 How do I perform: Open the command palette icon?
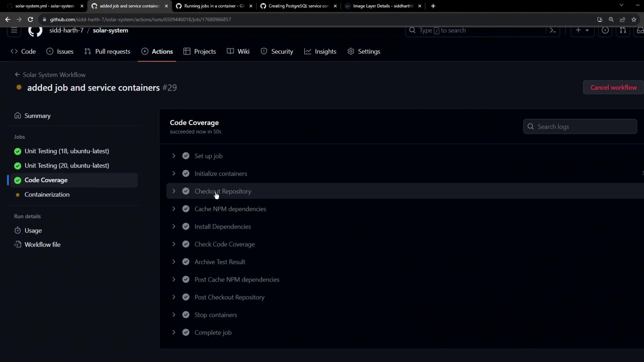click(553, 31)
